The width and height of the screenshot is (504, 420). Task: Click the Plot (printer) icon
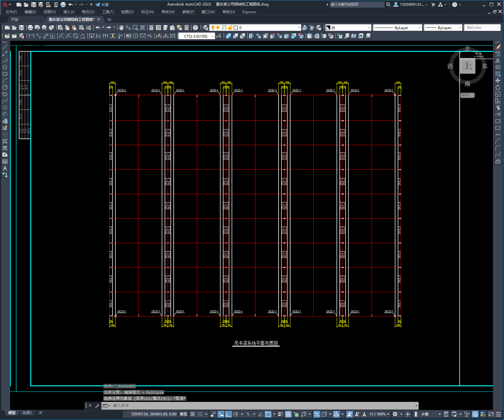click(30, 28)
